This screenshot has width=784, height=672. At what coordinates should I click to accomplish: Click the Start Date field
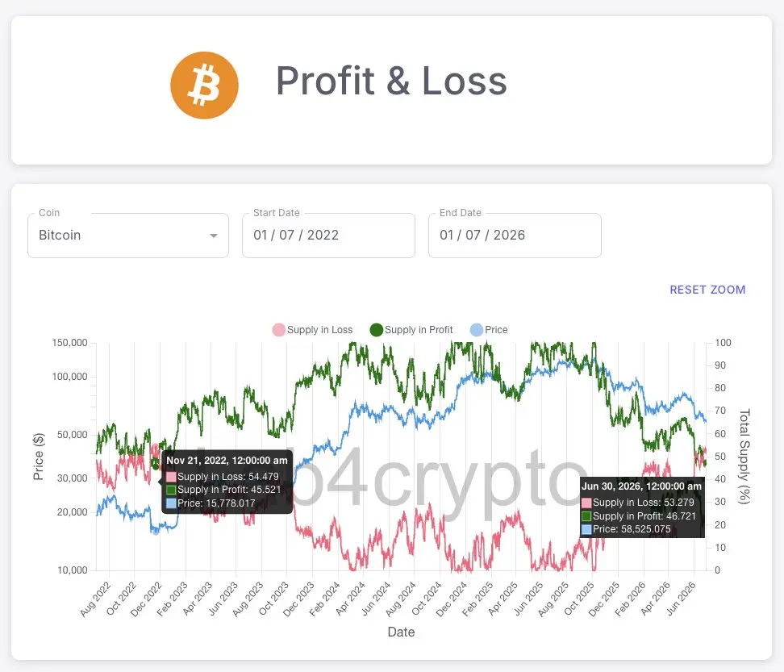point(328,236)
